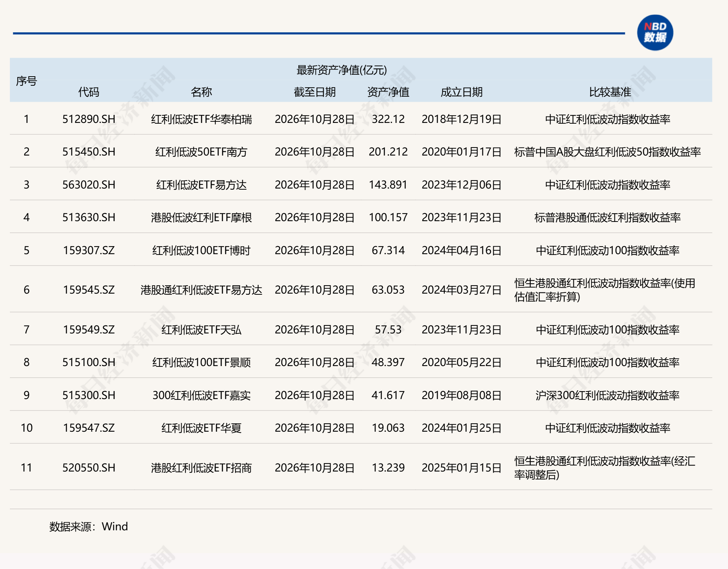Select fund name 港股通红利低波ETF易方达
This screenshot has height=569, width=728.
point(201,290)
